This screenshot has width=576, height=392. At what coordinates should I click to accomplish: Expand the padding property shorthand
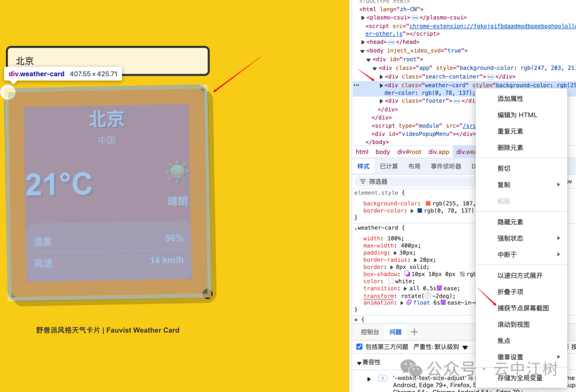pos(395,253)
